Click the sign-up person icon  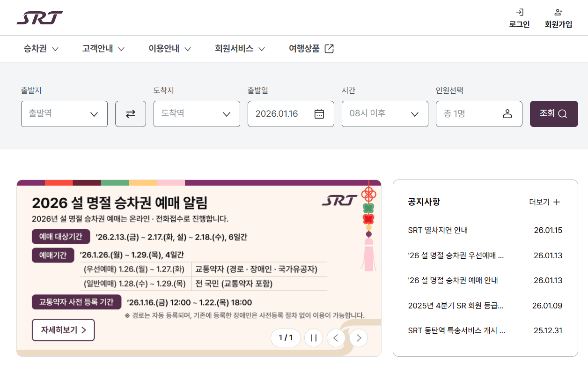coord(558,12)
